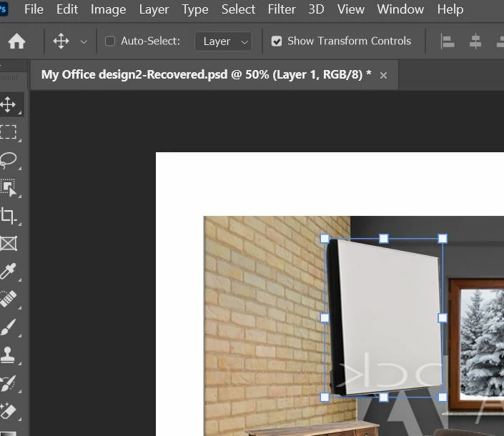This screenshot has width=504, height=436.
Task: Expand the tool preset picker chevron
Action: point(84,41)
